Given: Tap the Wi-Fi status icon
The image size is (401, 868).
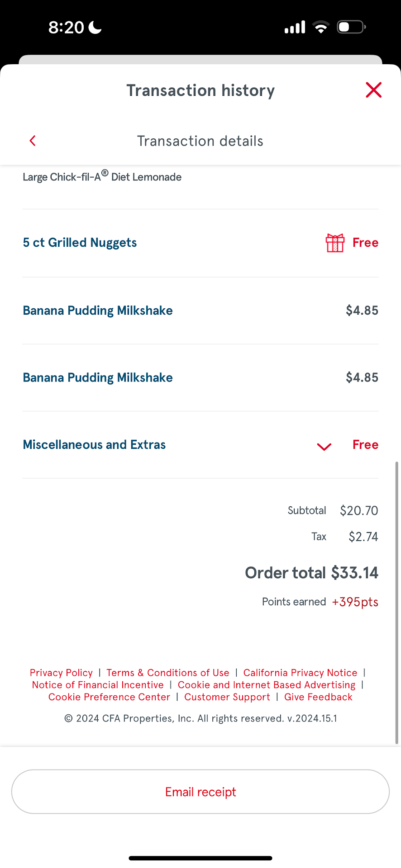Looking at the screenshot, I should click(x=321, y=28).
